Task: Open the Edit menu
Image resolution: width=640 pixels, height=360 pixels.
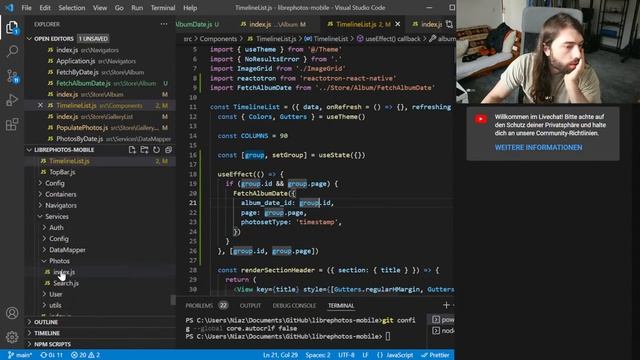Action: click(x=45, y=7)
